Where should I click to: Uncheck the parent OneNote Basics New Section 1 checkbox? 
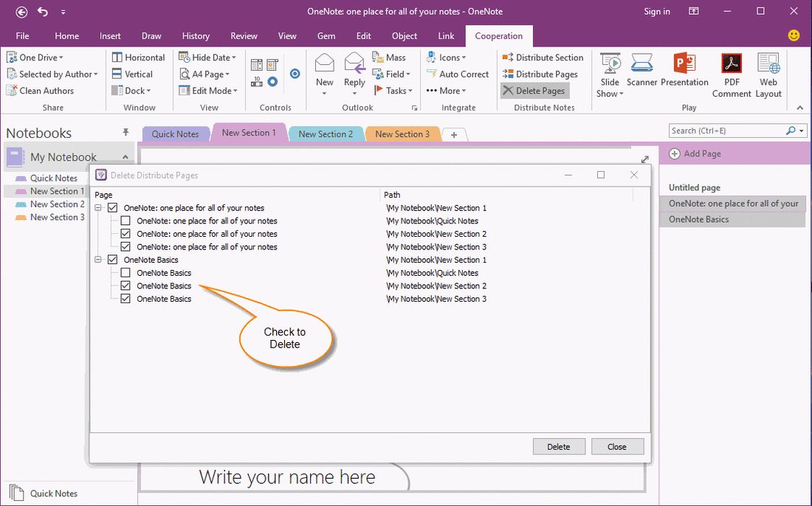pyautogui.click(x=112, y=260)
